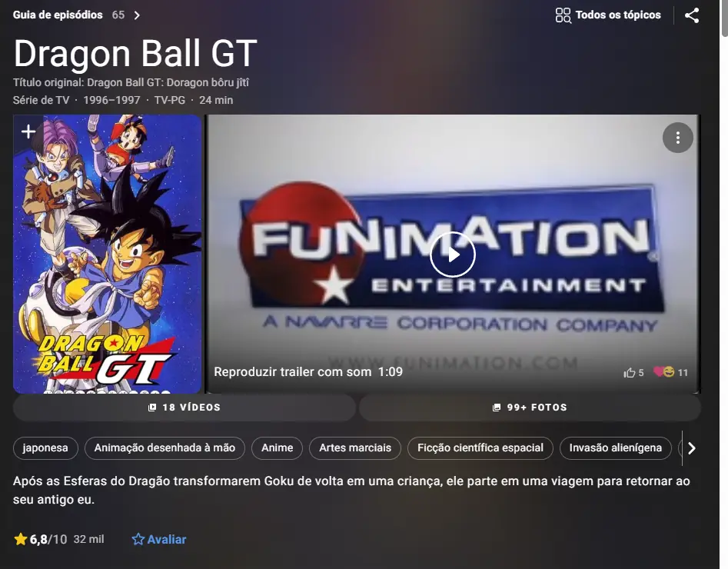
Task: Click the Dragon Ball GT poster
Action: (108, 254)
